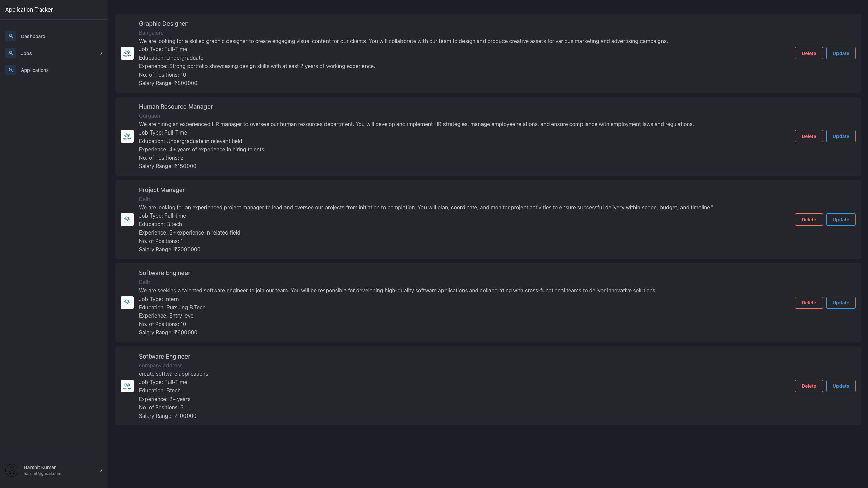This screenshot has height=488, width=868.
Task: Update the Project Manager job posting
Action: point(841,219)
